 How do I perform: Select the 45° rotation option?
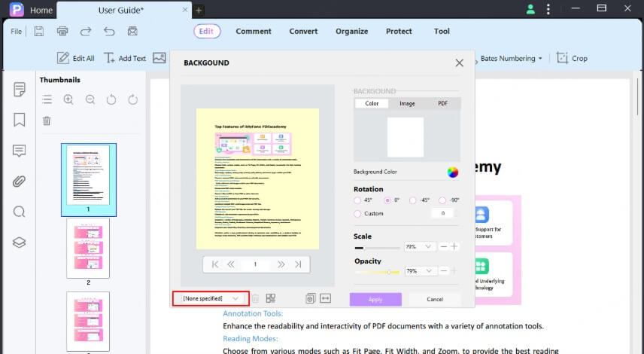357,200
